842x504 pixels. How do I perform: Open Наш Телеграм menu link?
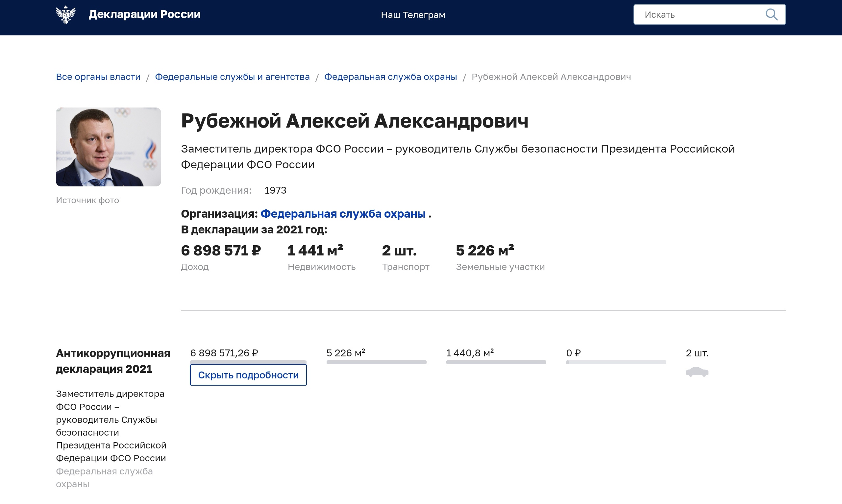[413, 15]
